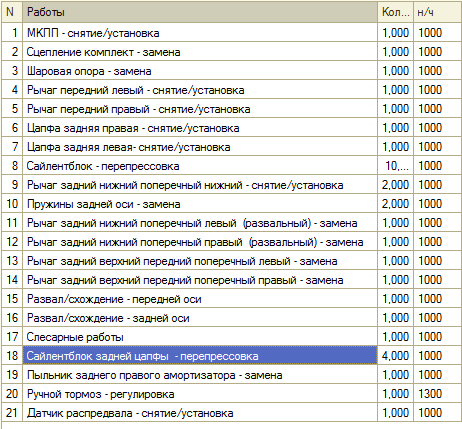Click quantity cell of Пружины задней оси

click(396, 204)
